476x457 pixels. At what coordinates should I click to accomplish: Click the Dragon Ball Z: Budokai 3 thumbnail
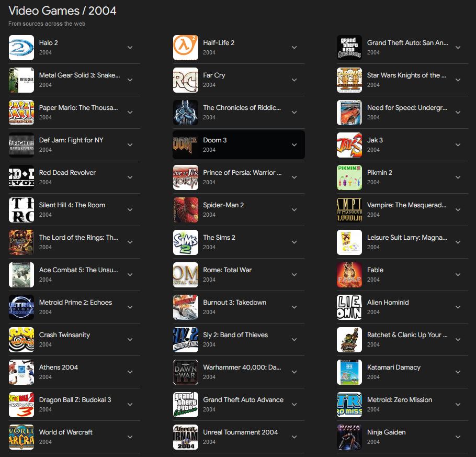[x=21, y=405]
